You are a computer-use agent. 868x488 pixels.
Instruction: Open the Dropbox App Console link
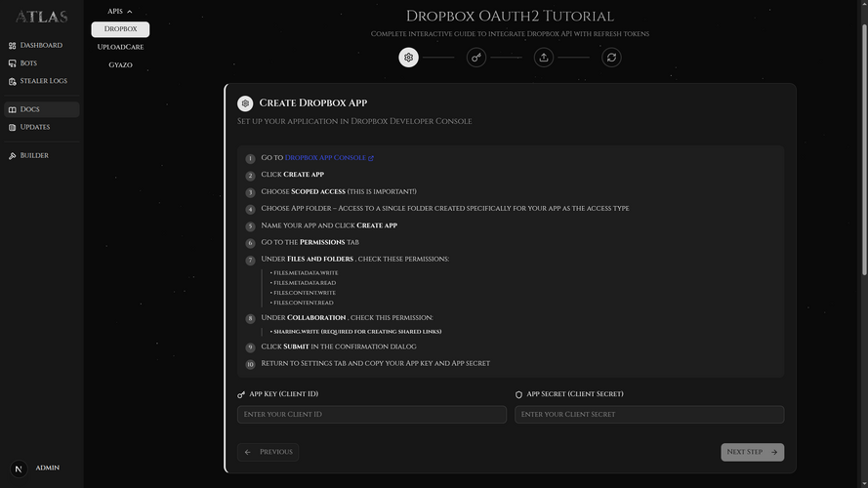tap(325, 158)
